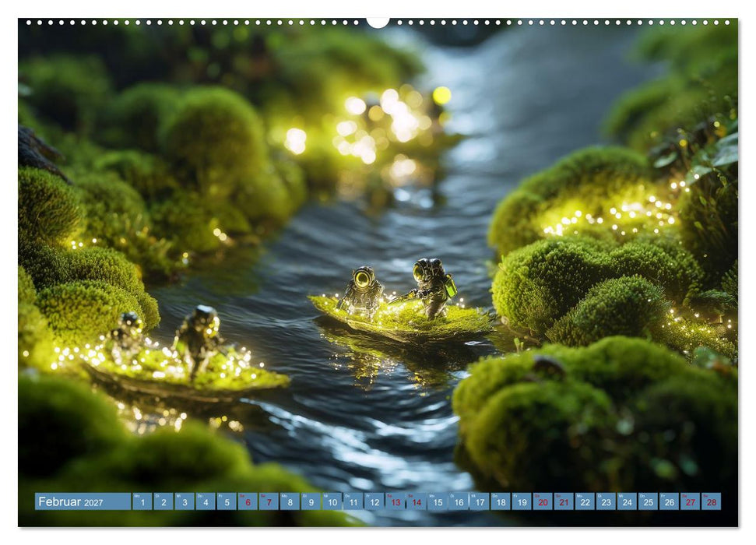Select day 24 in the calendar strip
The height and width of the screenshot is (545, 756).
(x=628, y=501)
